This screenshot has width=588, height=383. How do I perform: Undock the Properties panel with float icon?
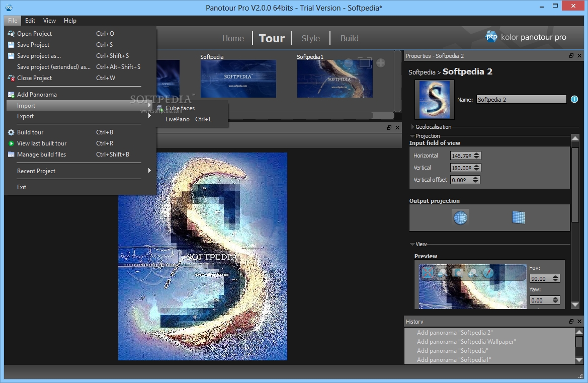coord(571,55)
